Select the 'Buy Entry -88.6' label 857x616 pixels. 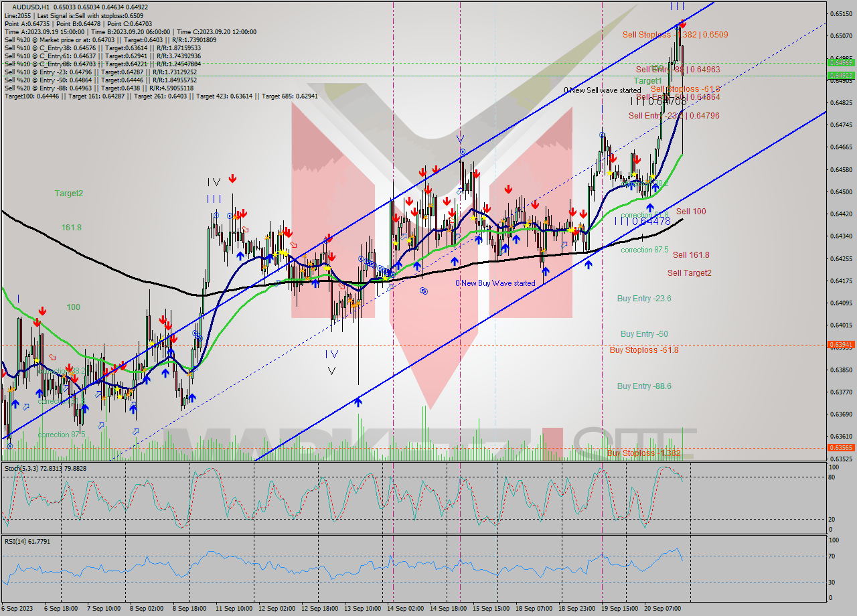point(644,386)
